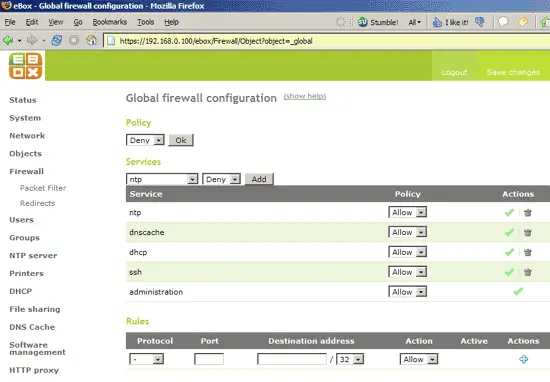Open the global Policy Deny dropdown
The width and height of the screenshot is (550, 382).
(145, 140)
